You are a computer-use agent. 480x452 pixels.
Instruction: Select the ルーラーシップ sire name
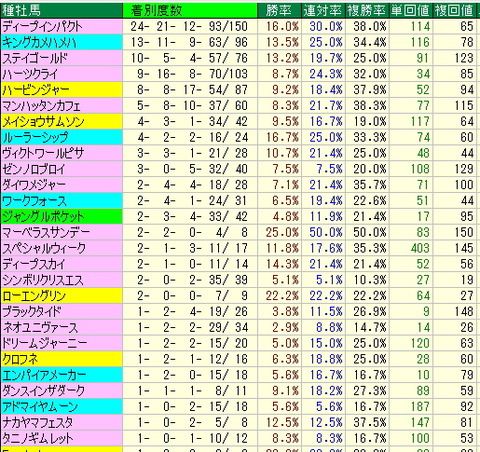pos(35,137)
